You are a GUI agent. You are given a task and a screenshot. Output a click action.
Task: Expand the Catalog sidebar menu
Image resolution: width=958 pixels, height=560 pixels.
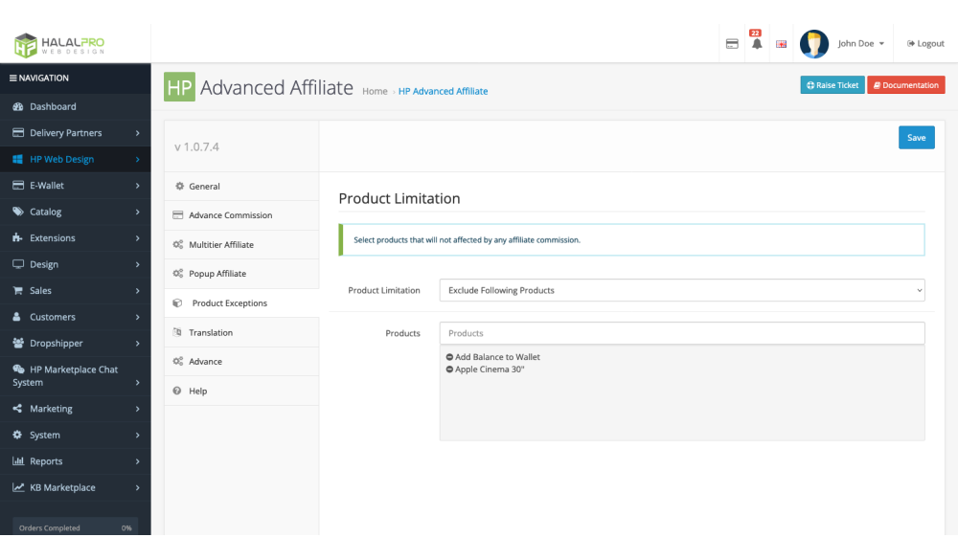[75, 212]
